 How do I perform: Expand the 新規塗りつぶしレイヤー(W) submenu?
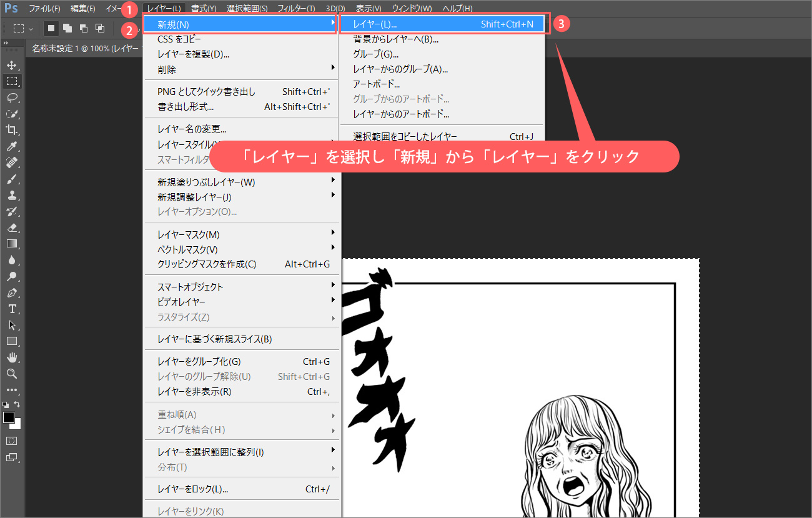click(x=240, y=182)
